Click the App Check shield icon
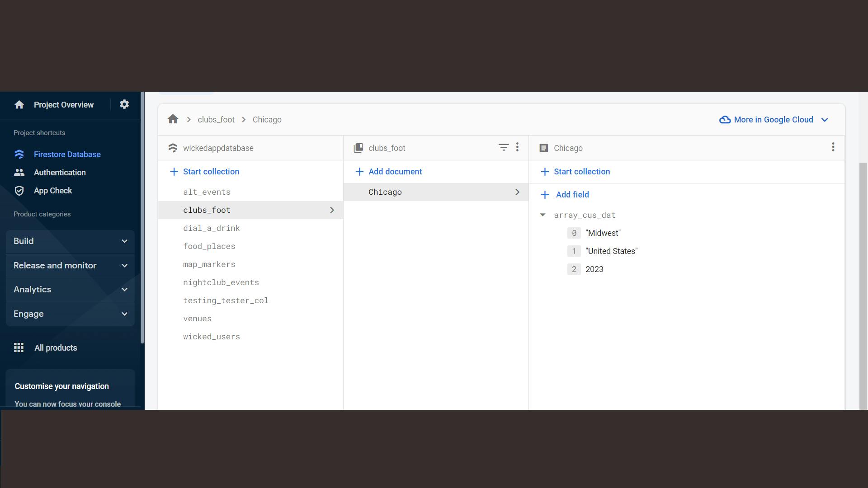 point(19,191)
